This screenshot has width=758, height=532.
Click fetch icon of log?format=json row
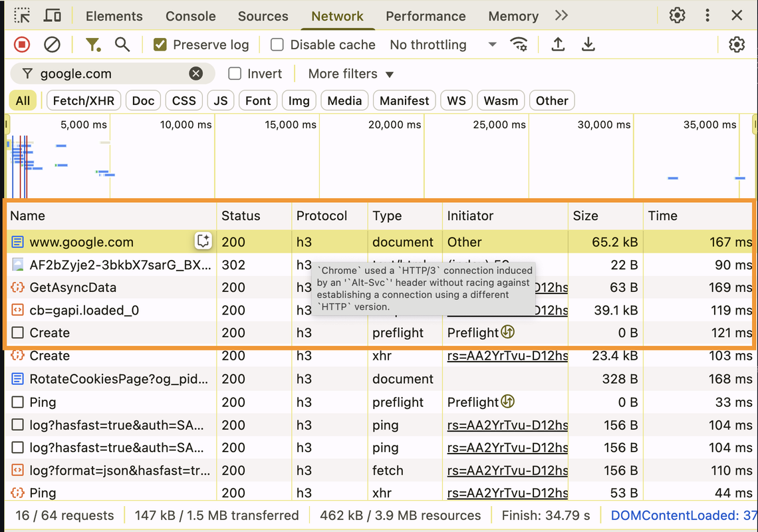(x=17, y=469)
